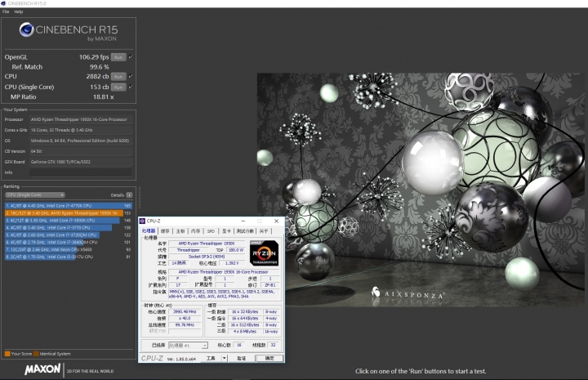Click the 验证 button in CPU-Z
The image size is (588, 380).
click(242, 358)
